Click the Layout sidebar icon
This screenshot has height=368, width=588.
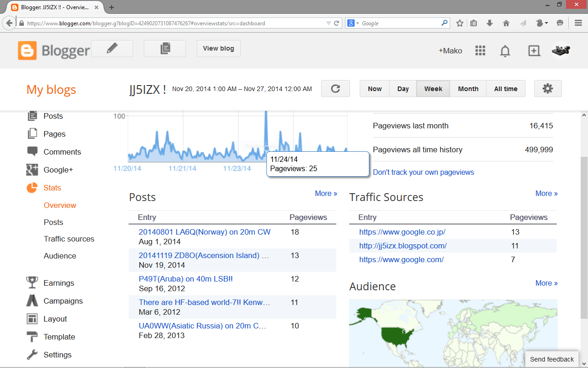click(x=32, y=319)
